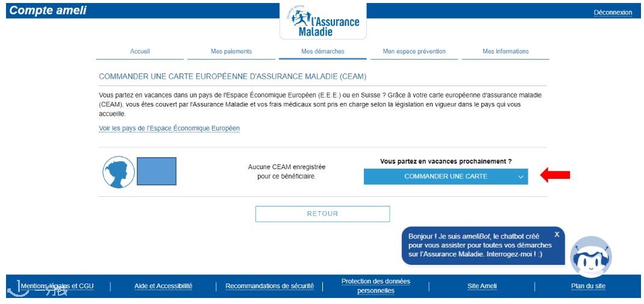Expand the Commander une carte chevron
Image resolution: width=644 pixels, height=304 pixels.
pyautogui.click(x=521, y=177)
